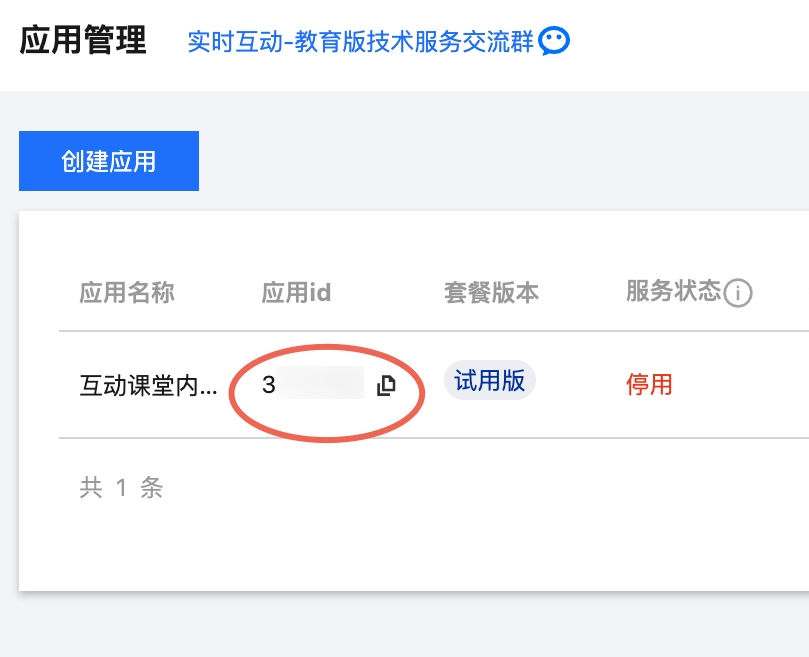Click the 套餐版本 column header
Screen dimensions: 809x657
[x=491, y=293]
